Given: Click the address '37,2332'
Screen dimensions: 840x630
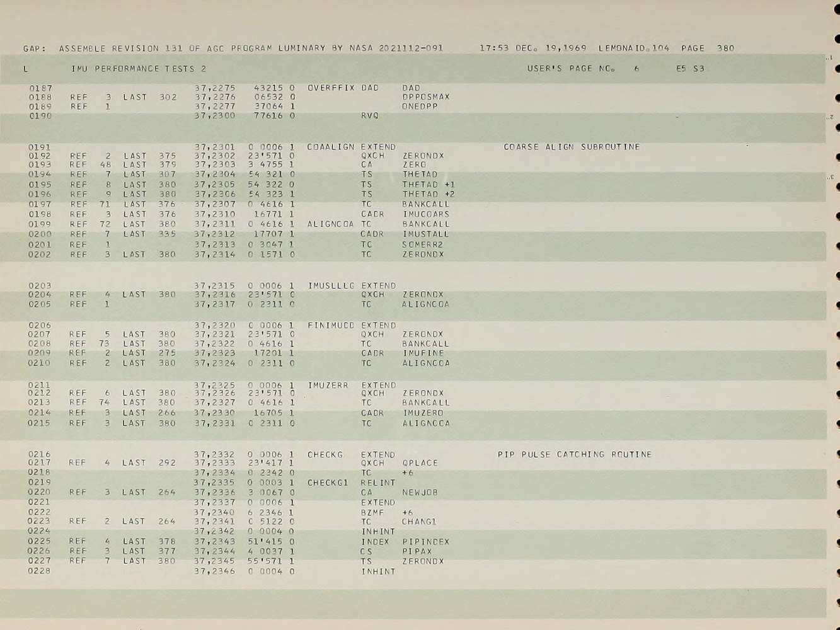Looking at the screenshot, I should pyautogui.click(x=214, y=454).
